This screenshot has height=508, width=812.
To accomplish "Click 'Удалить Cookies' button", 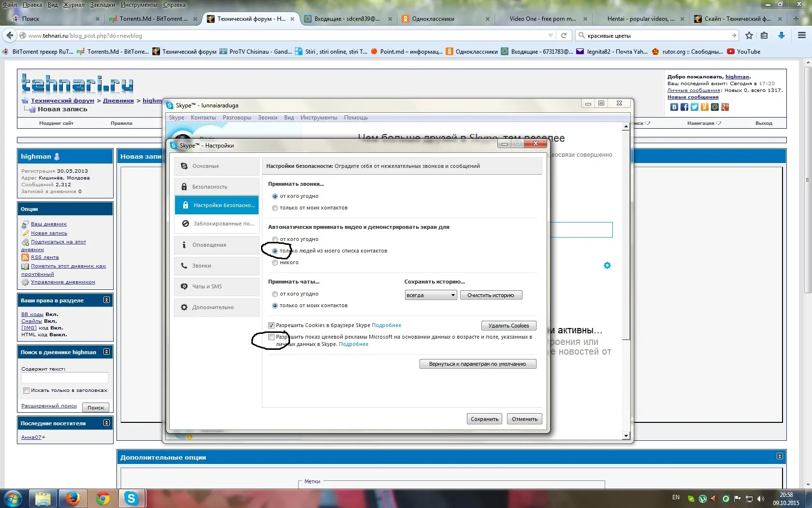I will (x=509, y=326).
